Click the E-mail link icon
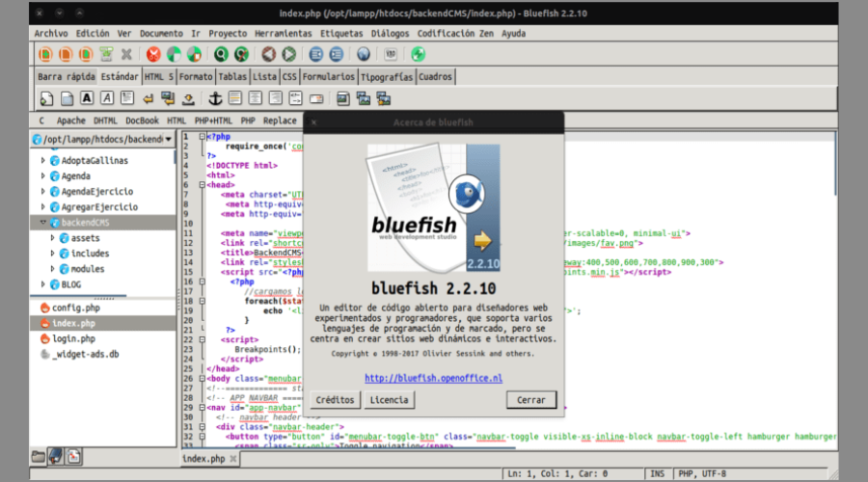This screenshot has width=868, height=482. point(316,98)
